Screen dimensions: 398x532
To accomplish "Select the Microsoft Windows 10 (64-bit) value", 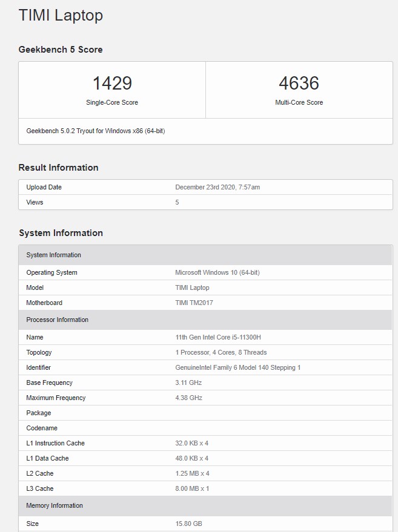I will tap(217, 272).
